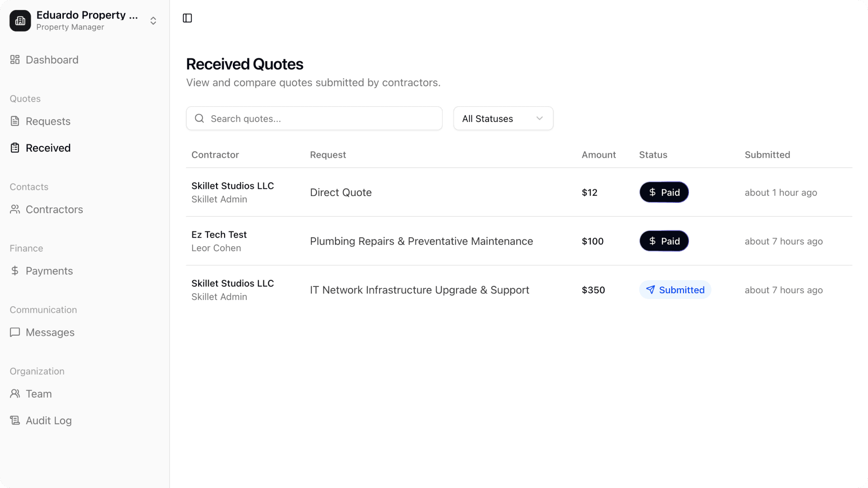Expand the workspace switcher chevrons
The height and width of the screenshot is (488, 868).
pyautogui.click(x=153, y=20)
